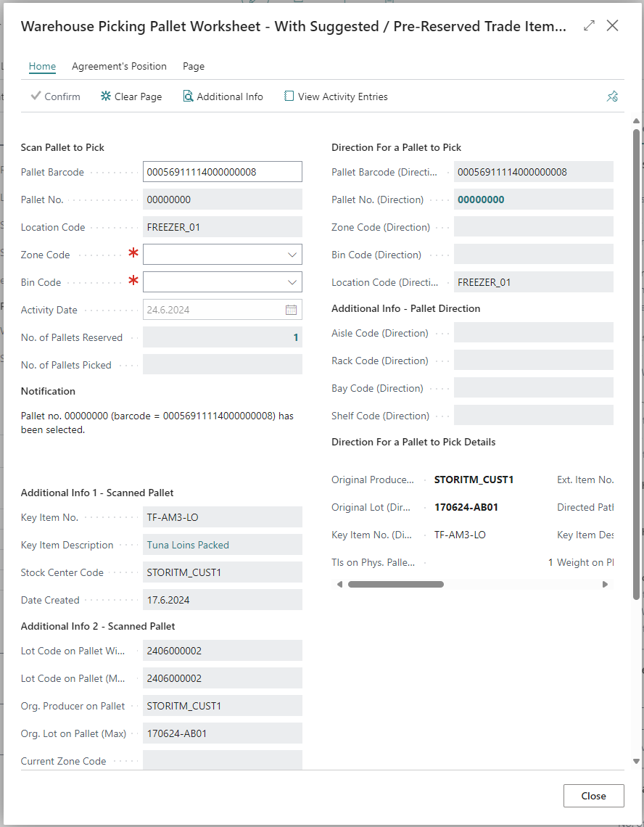Open the Pallet No. (Direction) 00000000 link
Image resolution: width=644 pixels, height=827 pixels.
point(481,199)
